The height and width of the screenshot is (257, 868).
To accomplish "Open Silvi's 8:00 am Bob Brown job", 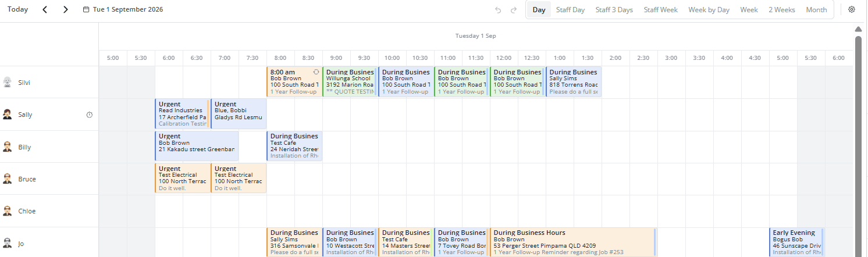I will coord(294,82).
